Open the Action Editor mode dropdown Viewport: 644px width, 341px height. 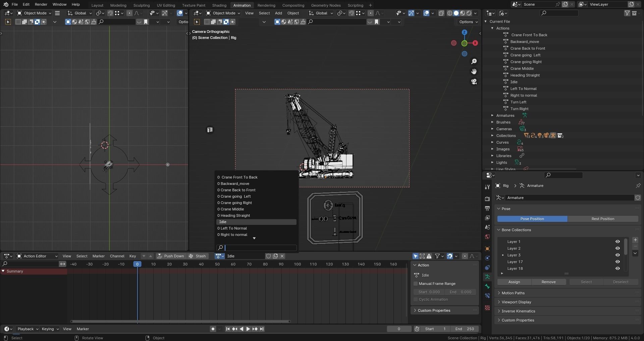point(37,256)
